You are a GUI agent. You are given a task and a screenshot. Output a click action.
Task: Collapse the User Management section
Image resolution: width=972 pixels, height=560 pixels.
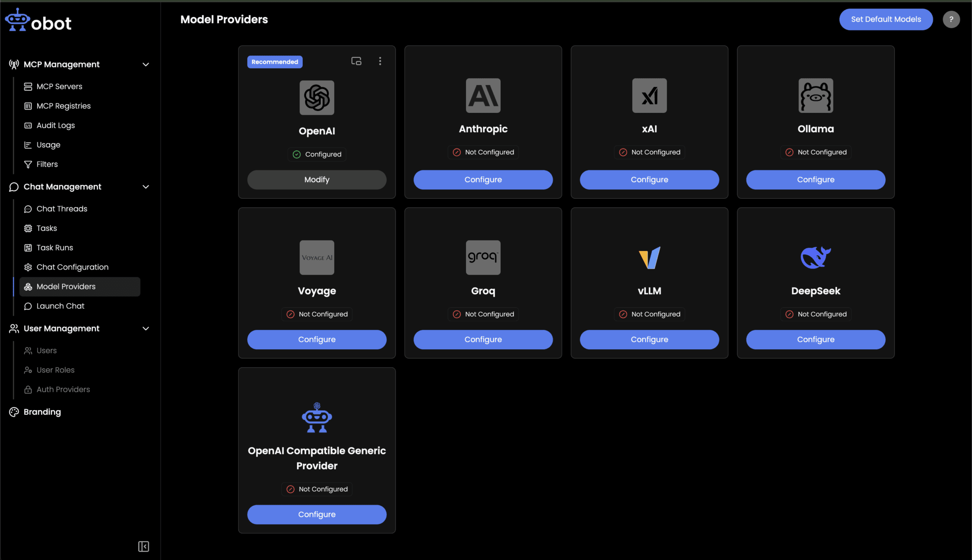(146, 328)
